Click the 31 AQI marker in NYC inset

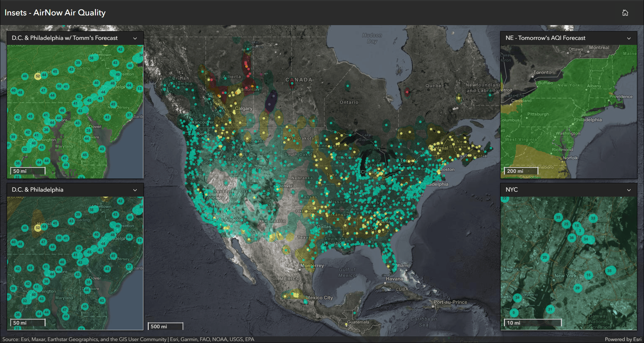[x=550, y=309]
